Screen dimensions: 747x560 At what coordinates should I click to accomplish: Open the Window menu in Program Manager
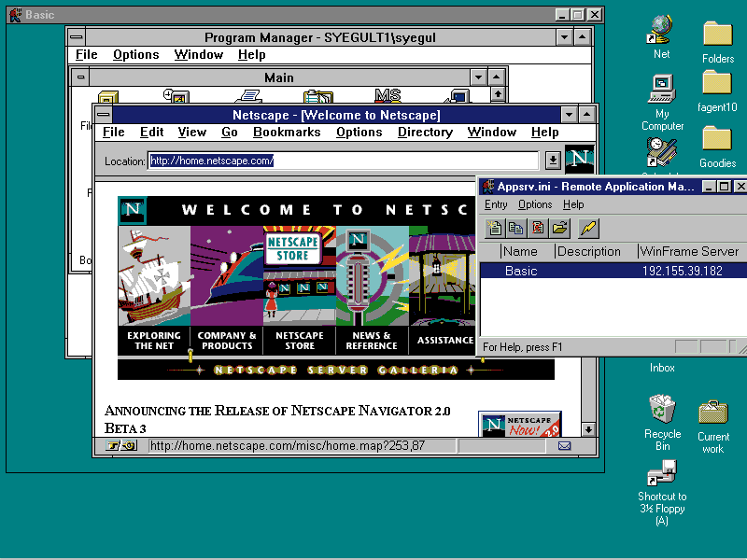click(x=199, y=55)
